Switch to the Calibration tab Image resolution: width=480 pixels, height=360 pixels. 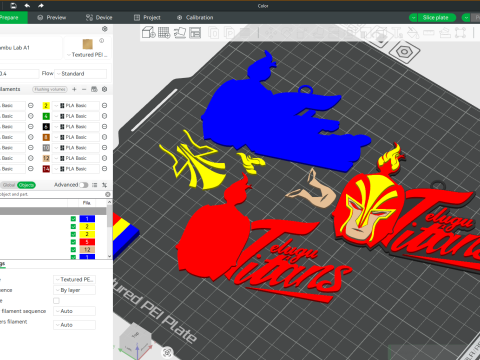click(x=195, y=18)
